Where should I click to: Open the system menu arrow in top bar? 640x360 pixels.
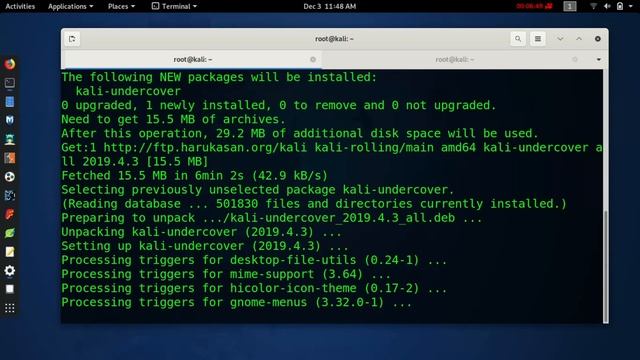click(631, 6)
